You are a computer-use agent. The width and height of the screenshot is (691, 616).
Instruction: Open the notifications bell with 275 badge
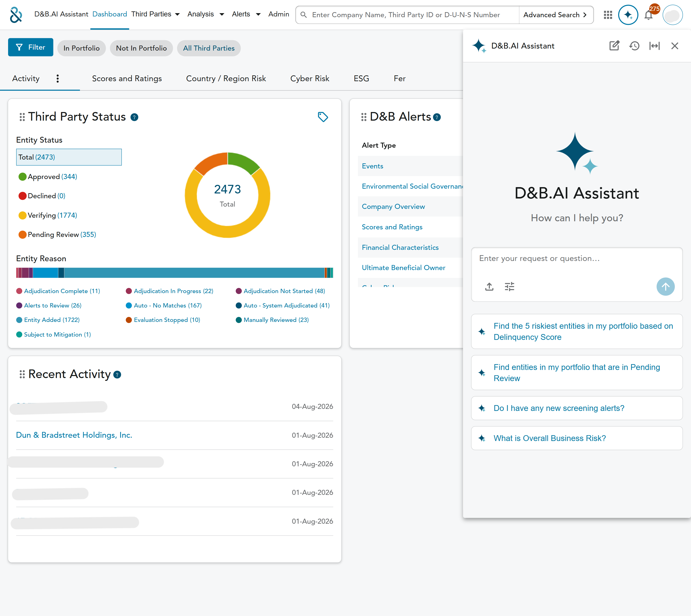point(649,15)
